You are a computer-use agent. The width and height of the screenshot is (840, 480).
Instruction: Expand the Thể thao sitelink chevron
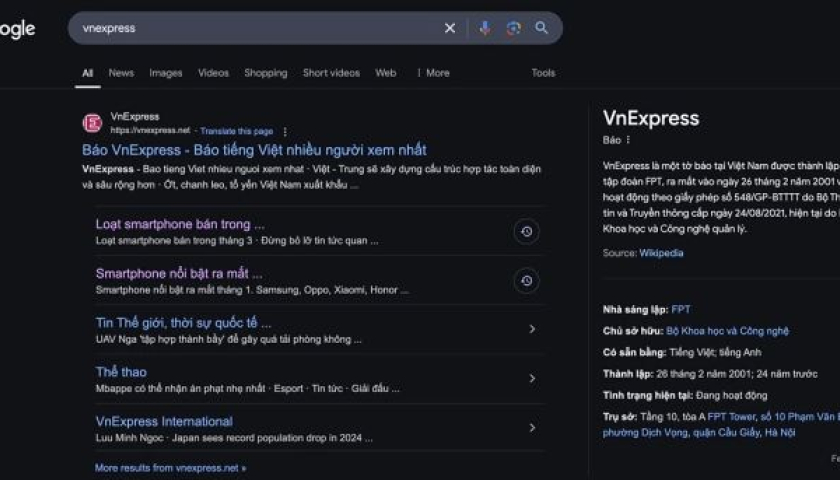pos(532,378)
